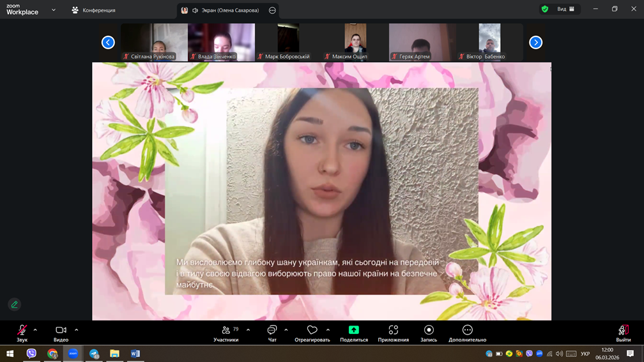Select the Конференция tab
This screenshot has width=644, height=362.
(x=93, y=10)
